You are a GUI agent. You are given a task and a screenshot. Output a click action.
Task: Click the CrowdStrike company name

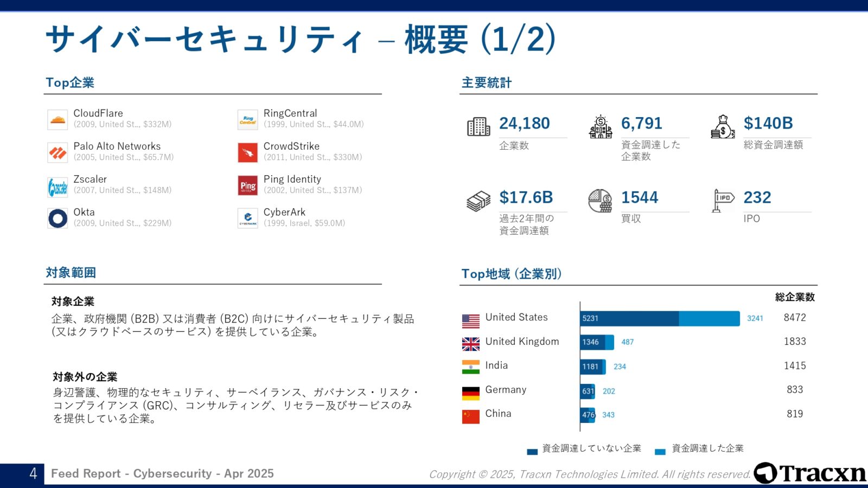(291, 146)
